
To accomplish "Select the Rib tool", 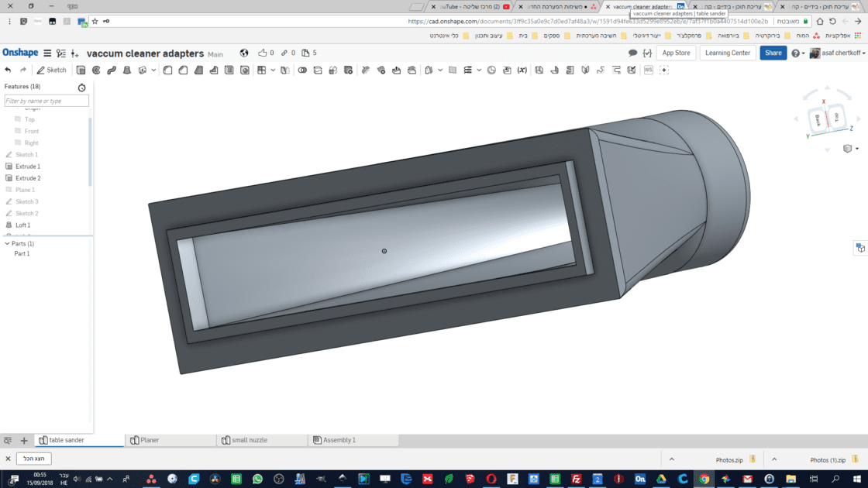I will 214,70.
